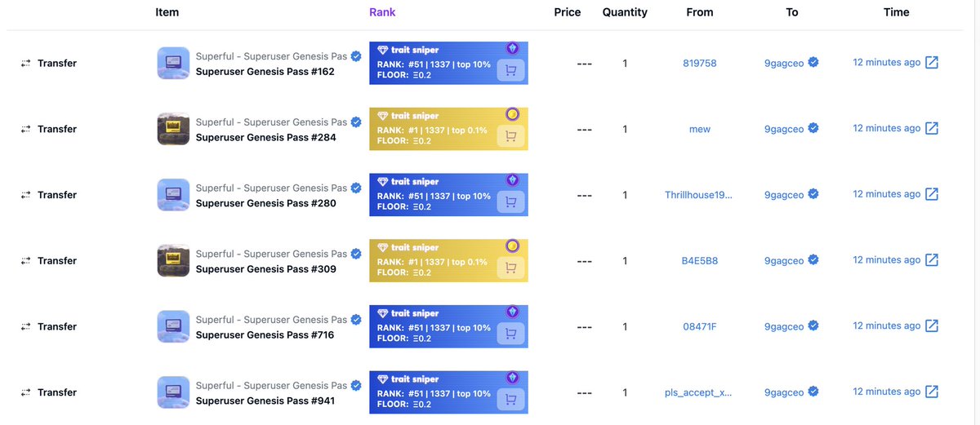Click the verified badge next to #284 collection name
This screenshot has height=425, width=980.
356,122
